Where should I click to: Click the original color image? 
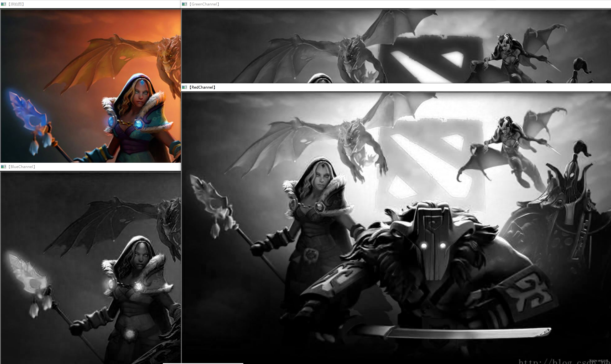[x=91, y=86]
